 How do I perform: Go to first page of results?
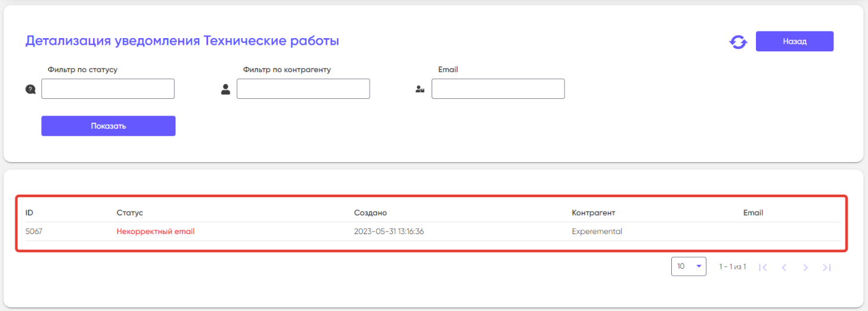(x=763, y=268)
